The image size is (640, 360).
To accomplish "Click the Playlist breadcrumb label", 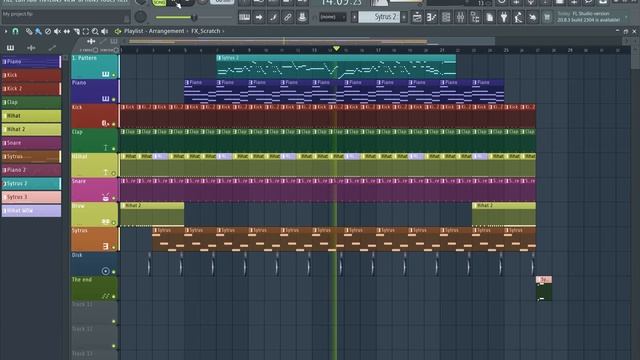I will pyautogui.click(x=133, y=31).
